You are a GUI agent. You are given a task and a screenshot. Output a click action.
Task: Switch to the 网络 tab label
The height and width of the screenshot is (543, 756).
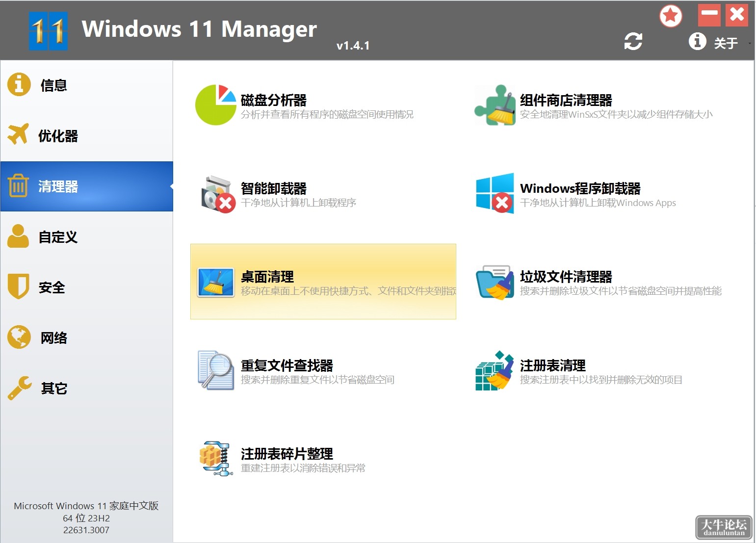53,338
